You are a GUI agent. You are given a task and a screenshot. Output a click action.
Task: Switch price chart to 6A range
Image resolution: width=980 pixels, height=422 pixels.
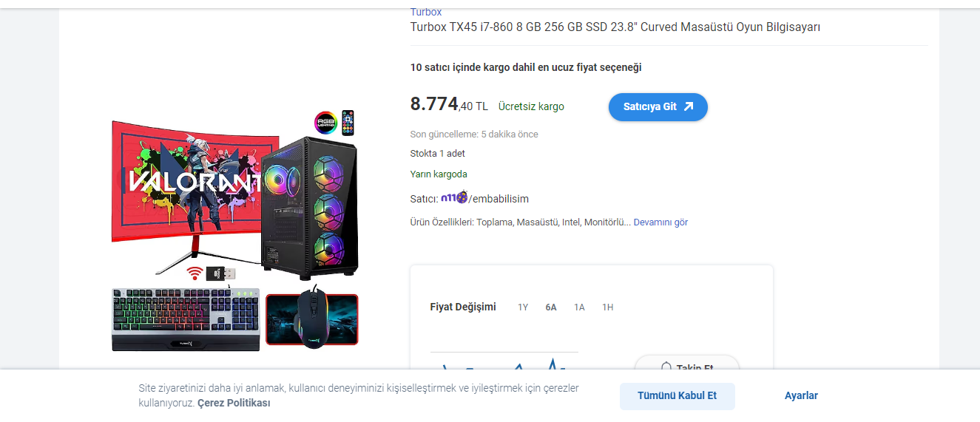(551, 307)
